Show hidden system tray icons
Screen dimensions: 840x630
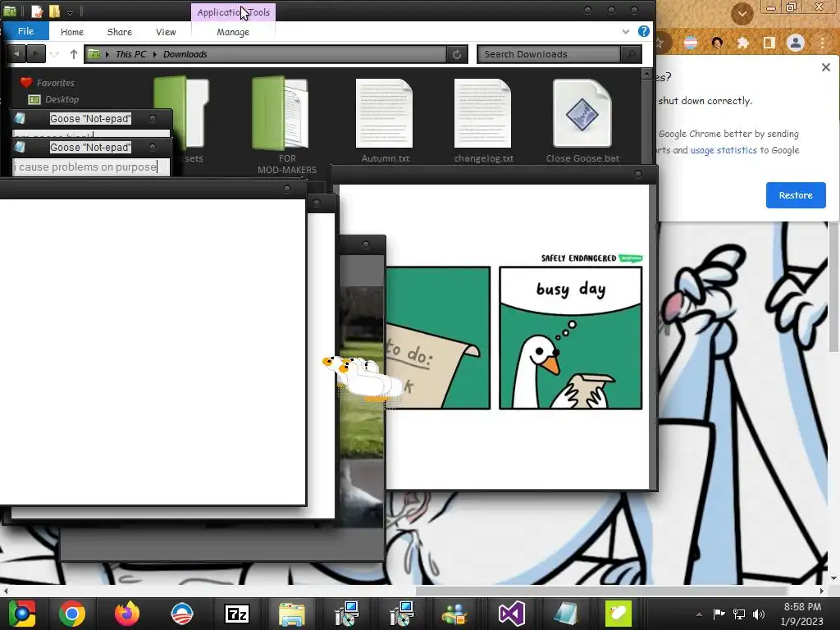699,614
